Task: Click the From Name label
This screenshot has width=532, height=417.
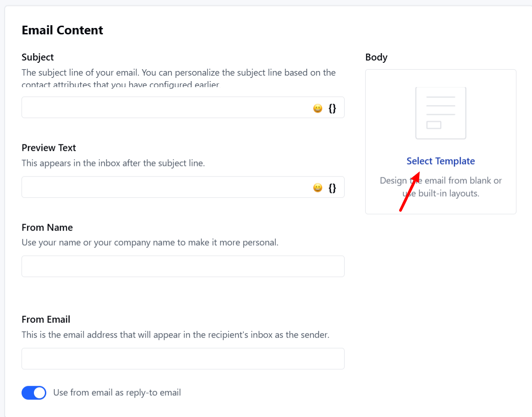Action: [x=47, y=227]
